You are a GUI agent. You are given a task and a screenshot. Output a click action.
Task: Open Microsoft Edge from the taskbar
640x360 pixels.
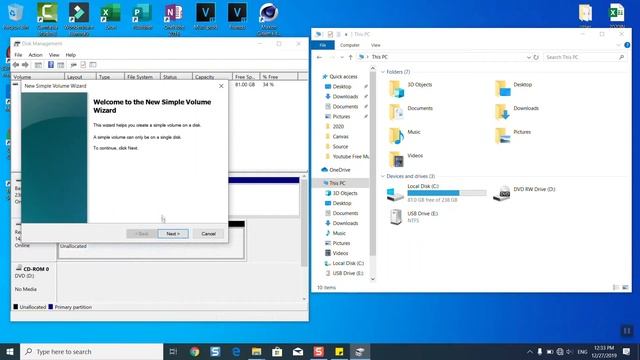(236, 351)
